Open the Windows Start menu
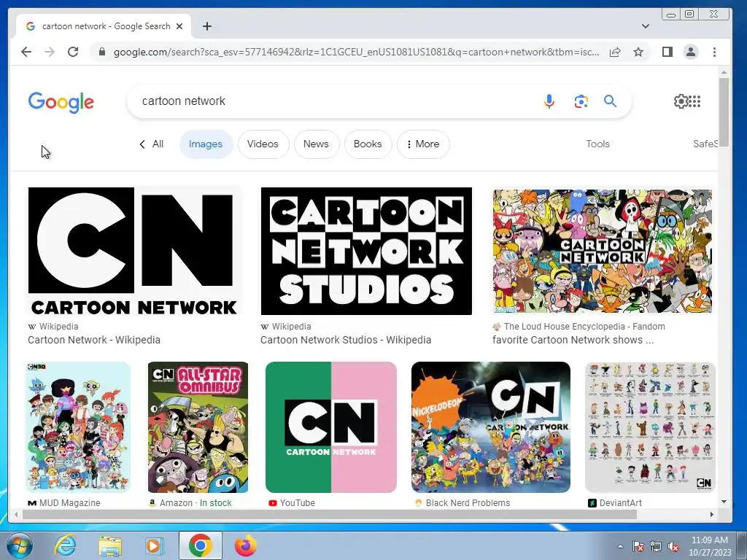 [18, 545]
